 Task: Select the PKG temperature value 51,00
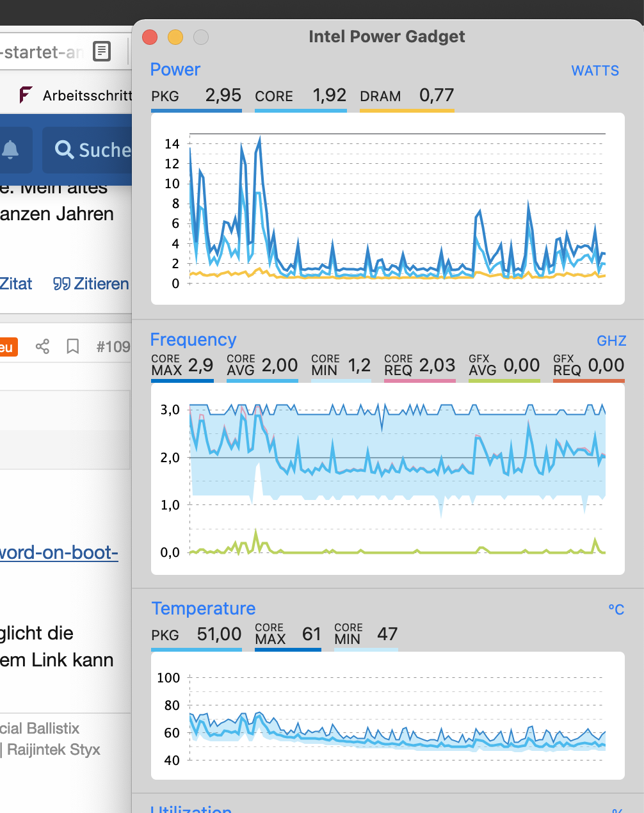219,634
